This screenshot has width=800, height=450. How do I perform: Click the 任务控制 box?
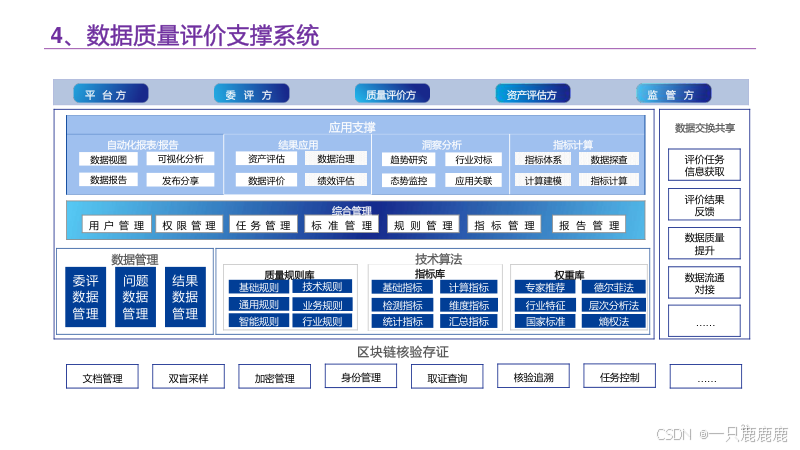point(619,376)
